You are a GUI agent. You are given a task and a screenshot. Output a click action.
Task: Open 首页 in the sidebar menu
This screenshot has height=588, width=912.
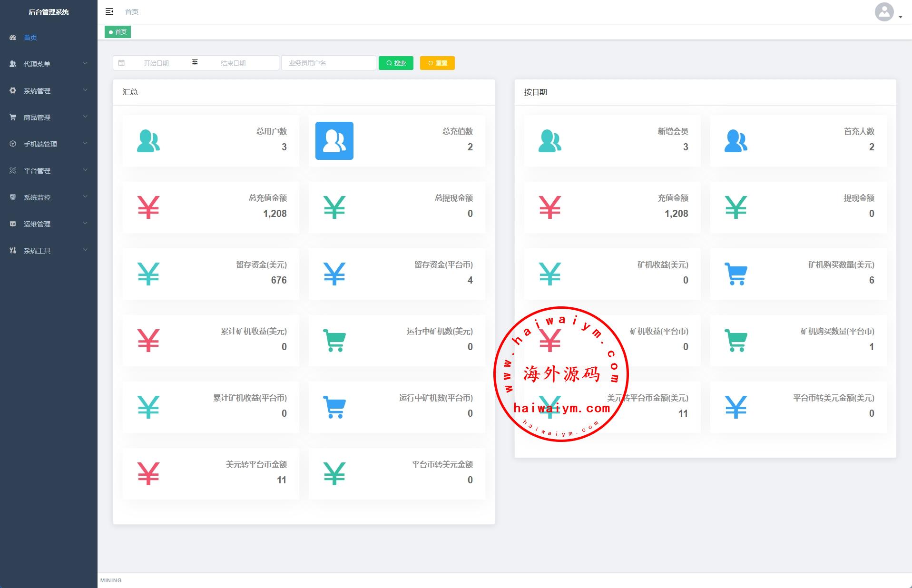click(30, 37)
